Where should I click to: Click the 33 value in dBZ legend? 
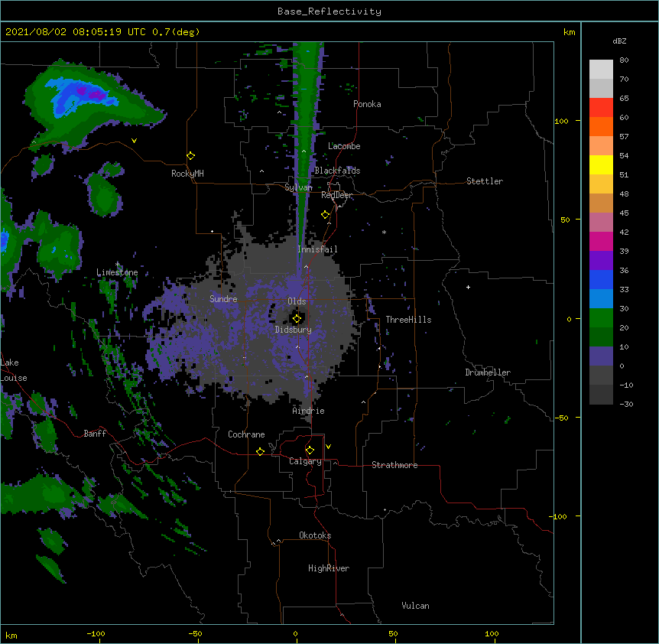pyautogui.click(x=624, y=289)
